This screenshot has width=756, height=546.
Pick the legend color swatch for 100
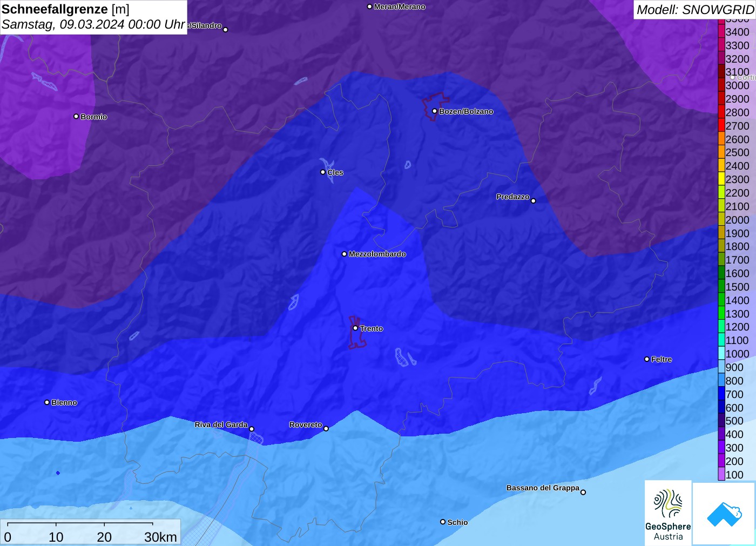721,475
